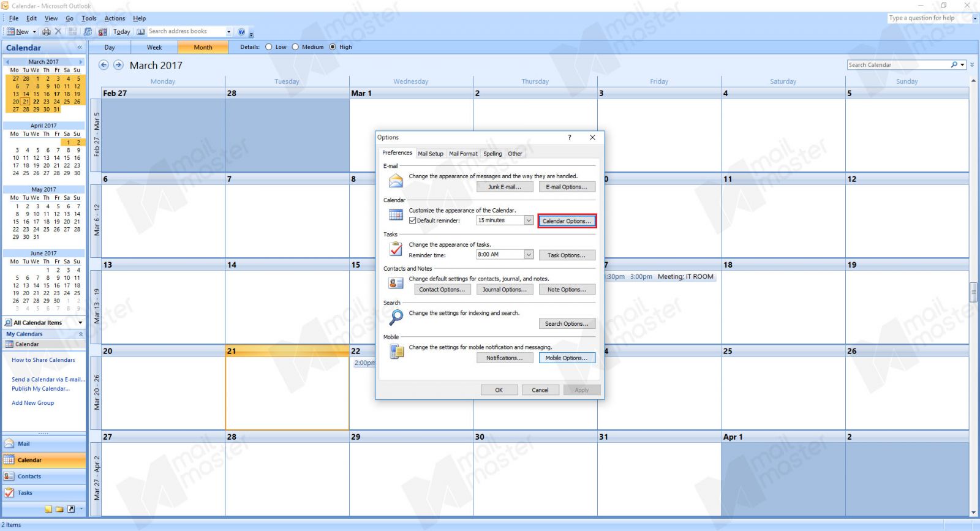Select the High details radio button
The image size is (980, 531).
(x=333, y=47)
